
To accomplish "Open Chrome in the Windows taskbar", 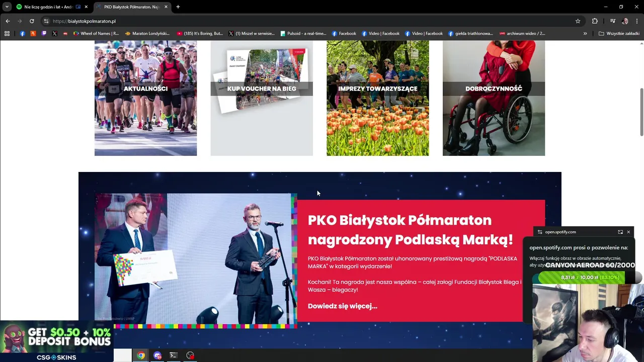I will click(x=141, y=355).
